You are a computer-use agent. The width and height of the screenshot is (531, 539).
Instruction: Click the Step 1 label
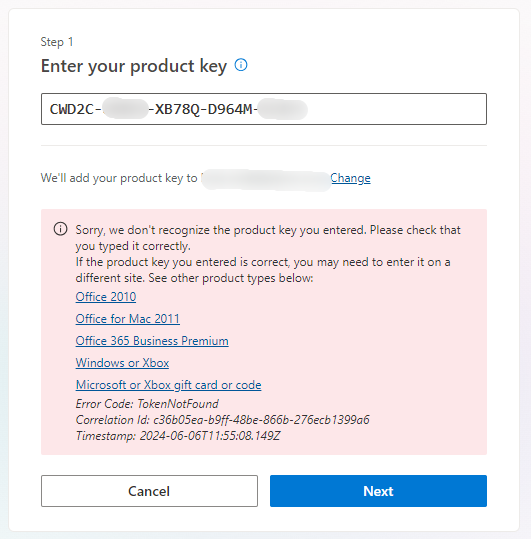coord(57,42)
